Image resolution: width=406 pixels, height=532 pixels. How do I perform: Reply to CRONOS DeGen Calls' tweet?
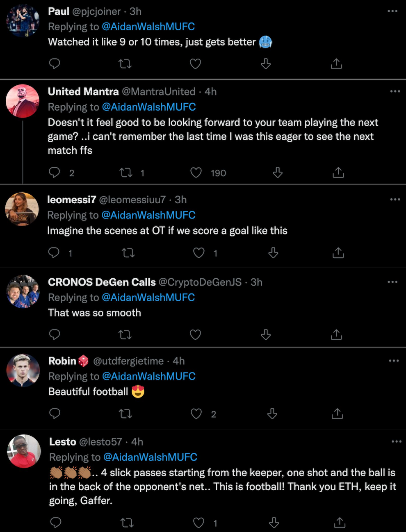coord(55,334)
